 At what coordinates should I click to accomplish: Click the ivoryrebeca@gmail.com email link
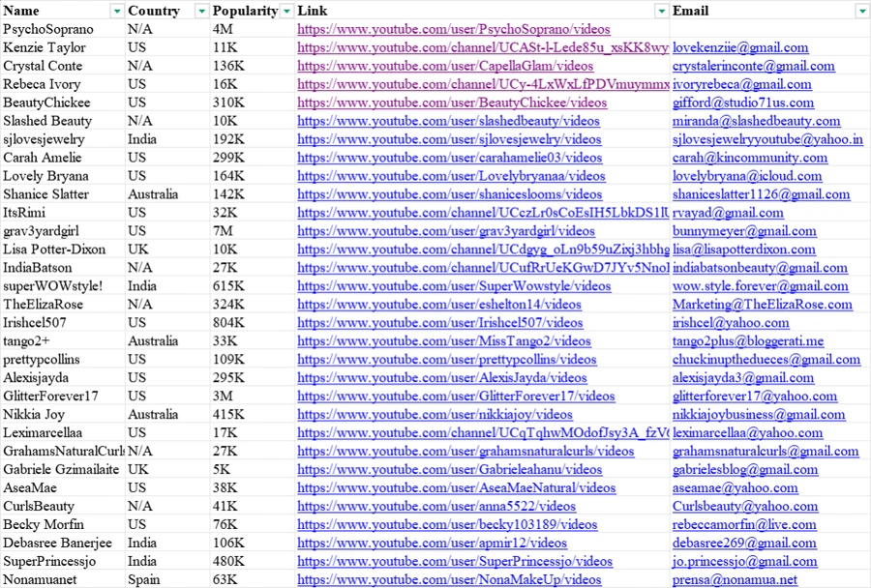click(741, 84)
